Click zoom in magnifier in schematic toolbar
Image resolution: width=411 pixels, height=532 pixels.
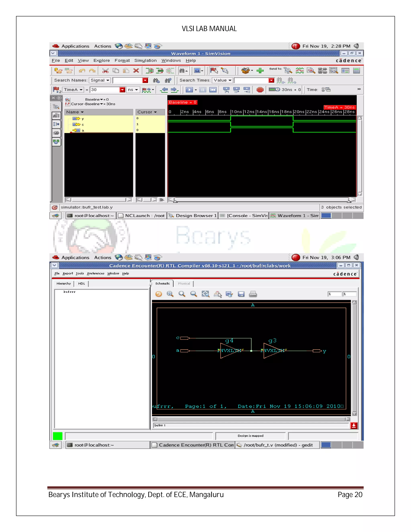tap(182, 294)
